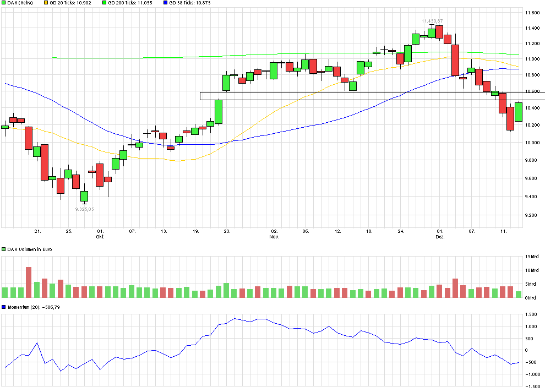Image resolution: width=545 pixels, height=392 pixels.
Task: Click the high label 11.430,87
Action: (432, 21)
